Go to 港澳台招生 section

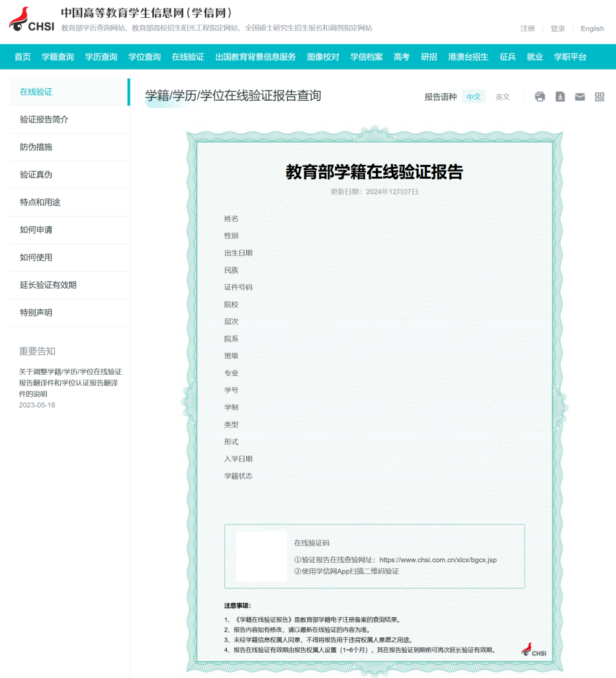[468, 57]
